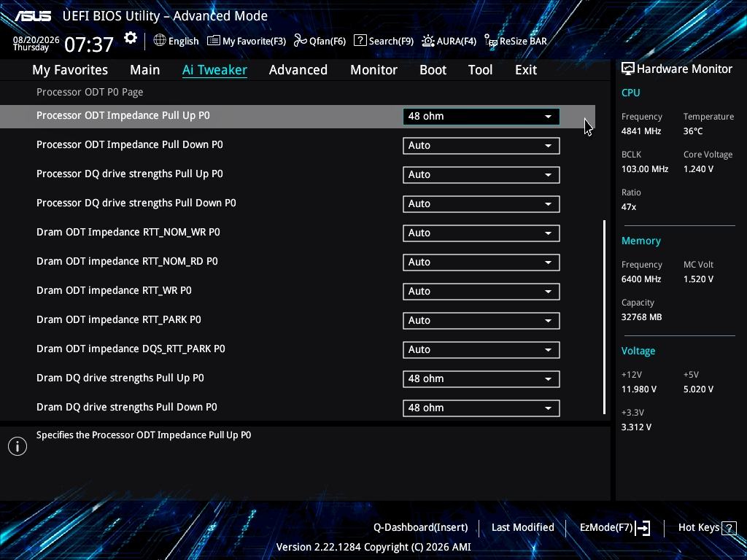Viewport: 747px width, 560px height.
Task: Click Memory Frequency value 6400 MHz
Action: pyautogui.click(x=641, y=279)
